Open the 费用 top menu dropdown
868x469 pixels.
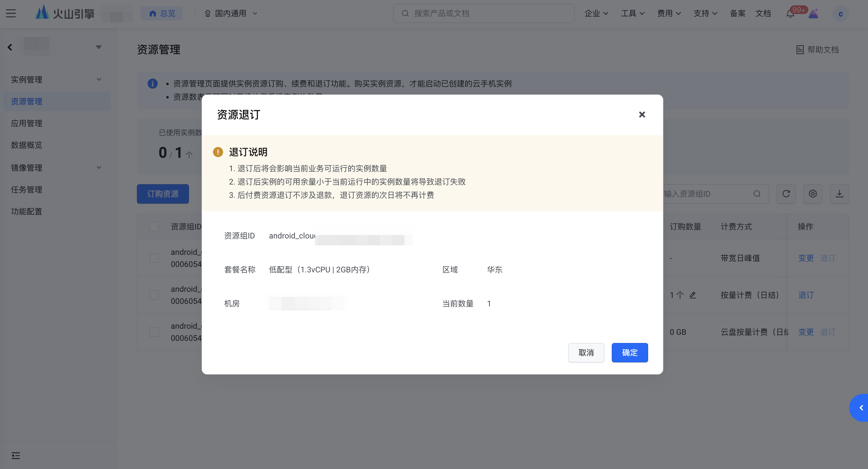669,14
